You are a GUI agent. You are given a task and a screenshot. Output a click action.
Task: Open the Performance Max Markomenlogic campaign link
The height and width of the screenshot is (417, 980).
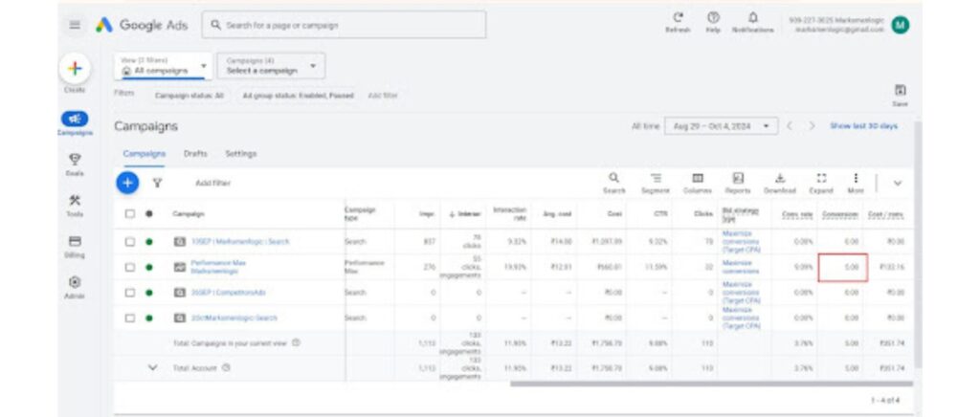(x=218, y=267)
